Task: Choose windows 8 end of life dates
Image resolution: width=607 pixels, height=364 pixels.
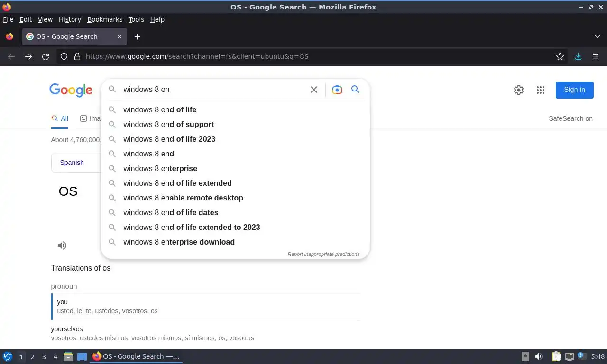Action: (x=235, y=212)
